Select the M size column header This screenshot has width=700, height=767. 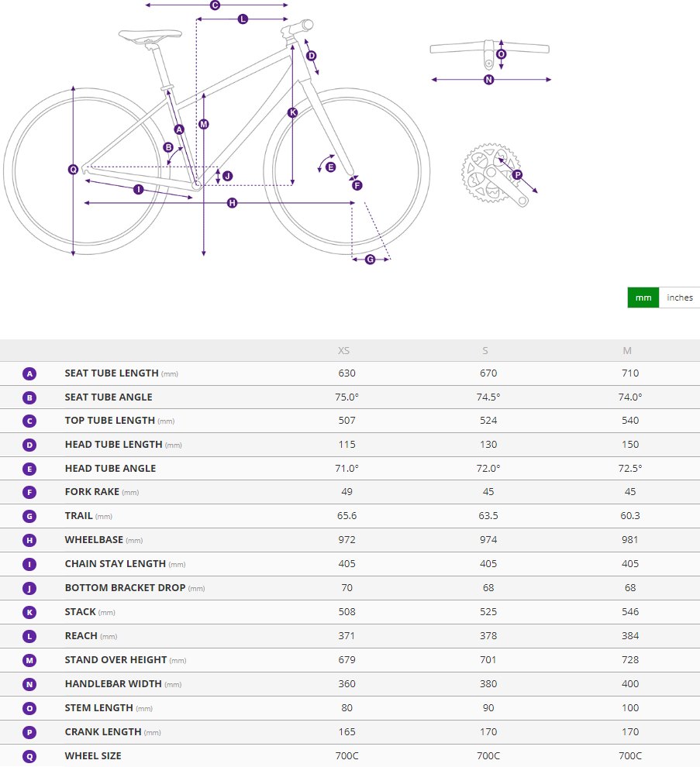[627, 351]
